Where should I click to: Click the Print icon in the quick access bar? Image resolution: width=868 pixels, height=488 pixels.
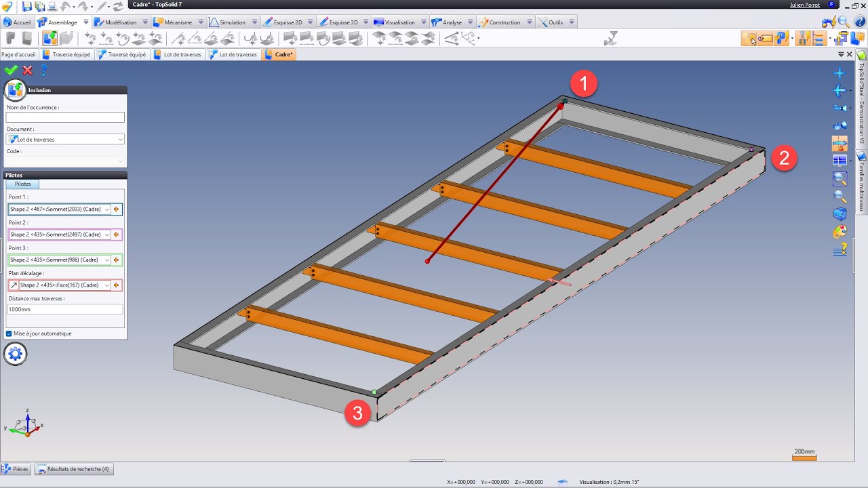[x=52, y=6]
